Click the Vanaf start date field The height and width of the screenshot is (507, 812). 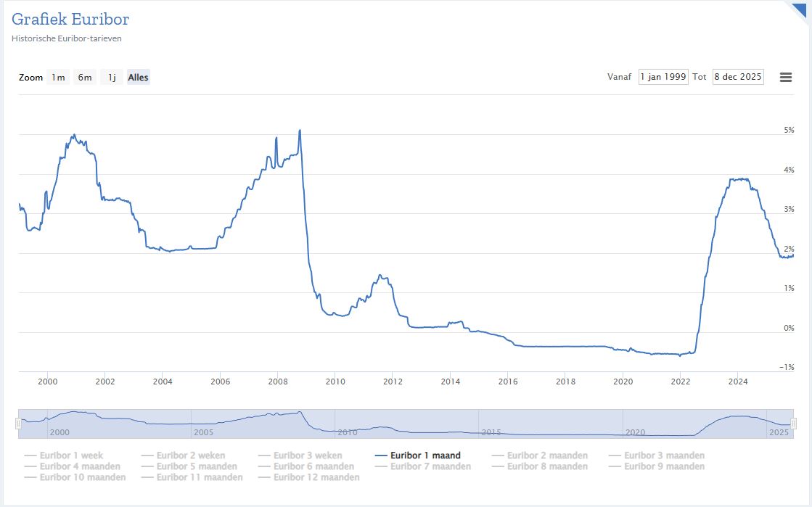point(663,77)
